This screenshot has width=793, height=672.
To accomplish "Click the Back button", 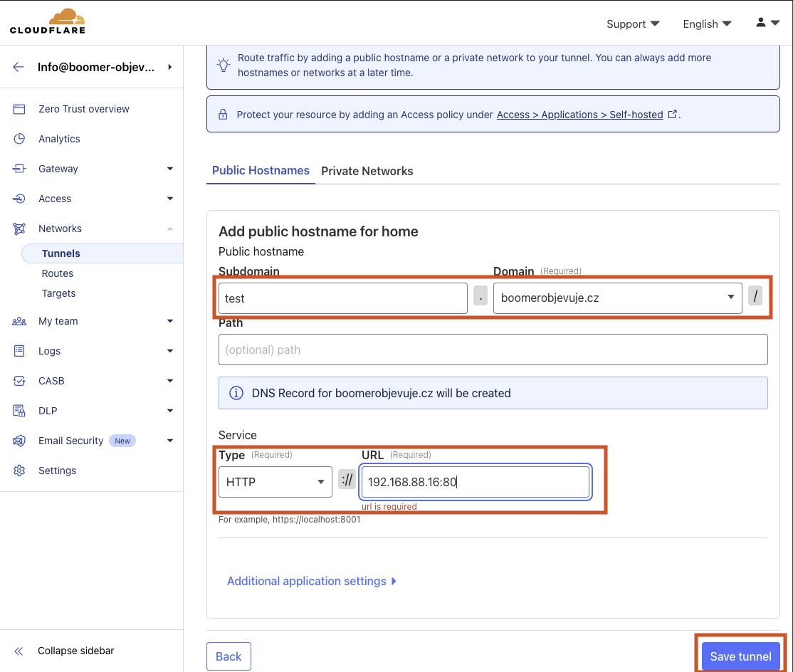I will 229,656.
